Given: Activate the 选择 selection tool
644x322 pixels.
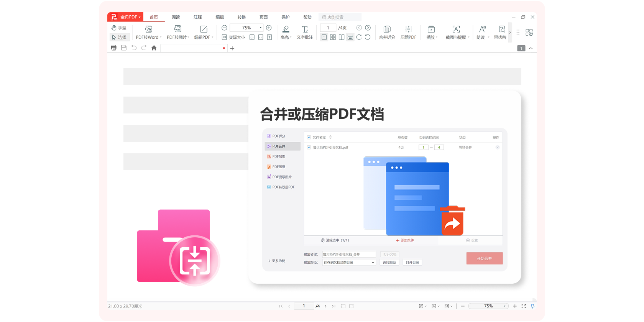Looking at the screenshot, I should click(x=119, y=37).
